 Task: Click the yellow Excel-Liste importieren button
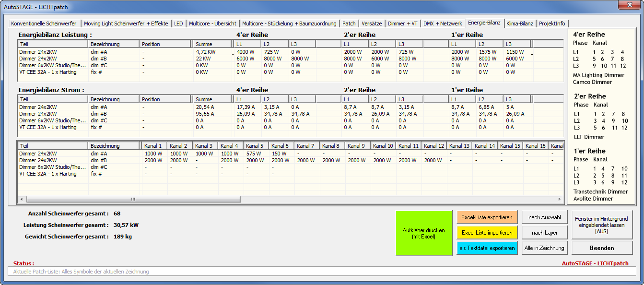[x=487, y=233]
